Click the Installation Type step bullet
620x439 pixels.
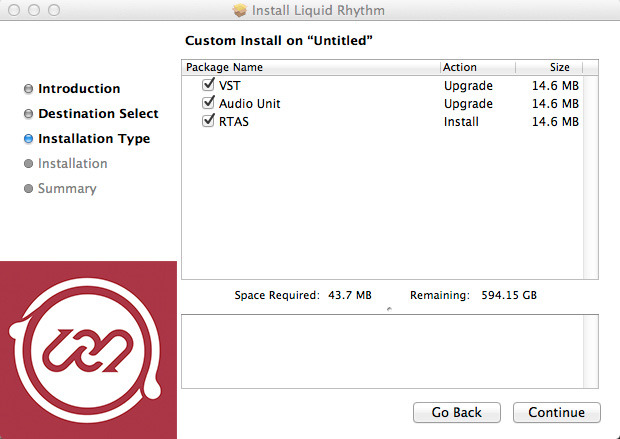coord(28,139)
